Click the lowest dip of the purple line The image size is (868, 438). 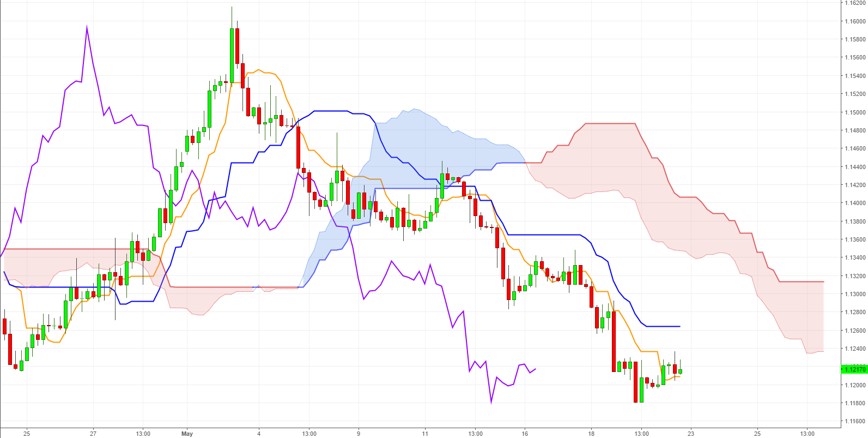pos(491,403)
